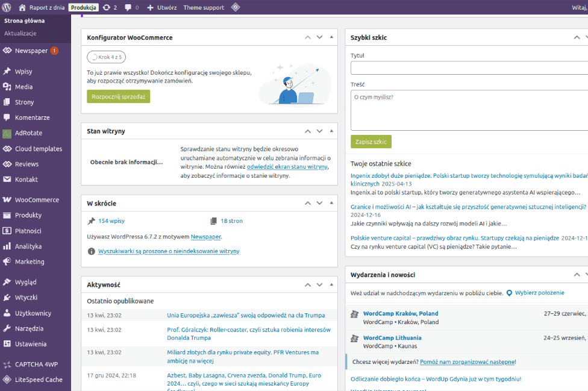
Task: Open WordCamp Kraków, Poland event link
Action: (401, 313)
